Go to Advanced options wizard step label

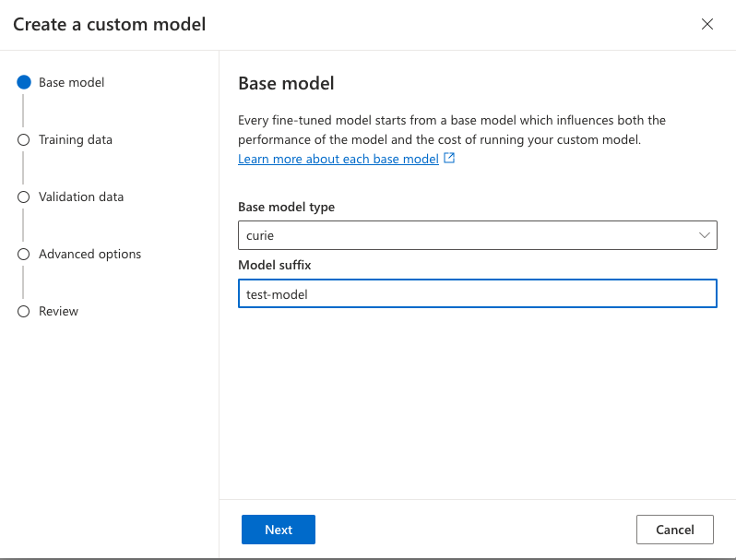[x=89, y=254]
